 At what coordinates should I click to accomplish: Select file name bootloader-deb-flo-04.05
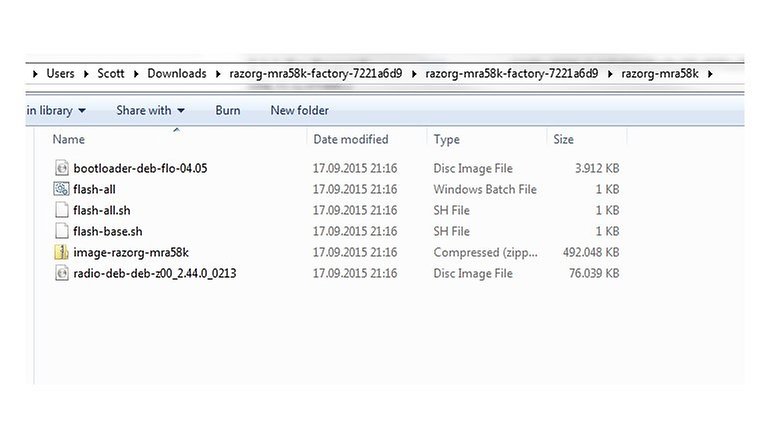click(140, 168)
